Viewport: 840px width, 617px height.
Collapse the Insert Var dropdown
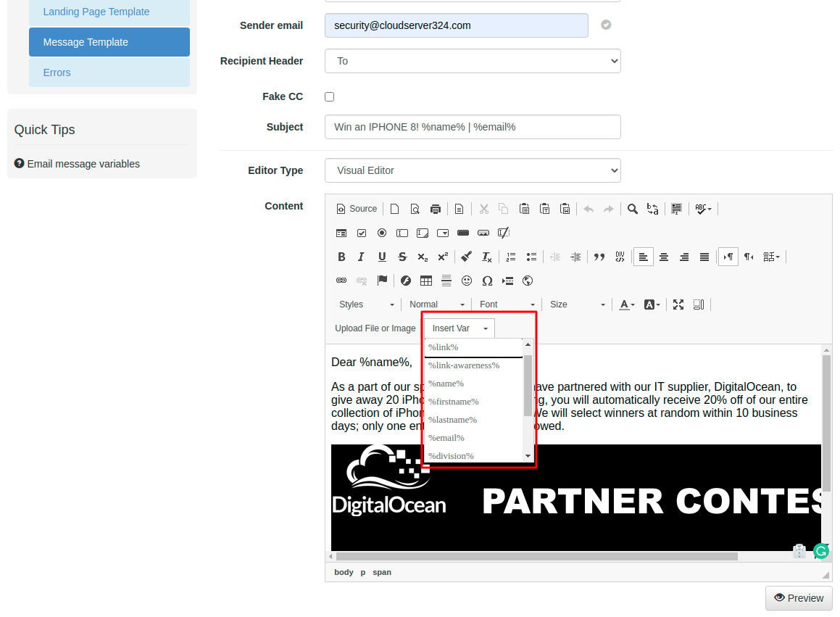[x=459, y=328]
